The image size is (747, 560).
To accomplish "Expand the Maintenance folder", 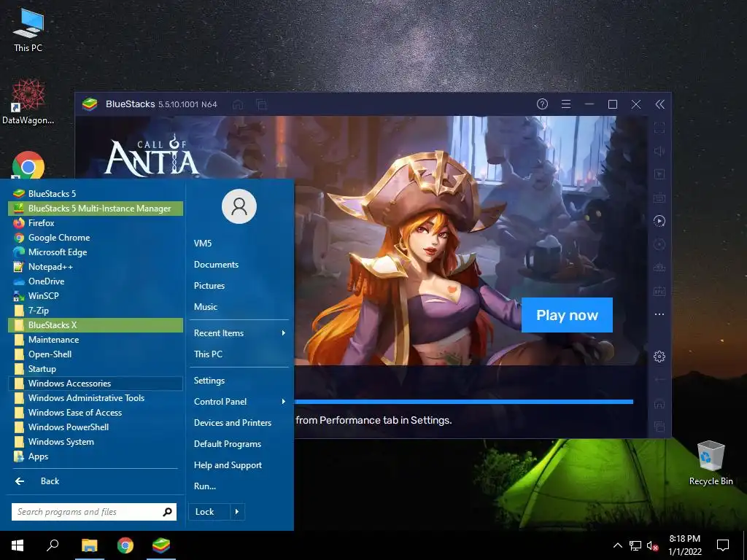I will (x=96, y=340).
